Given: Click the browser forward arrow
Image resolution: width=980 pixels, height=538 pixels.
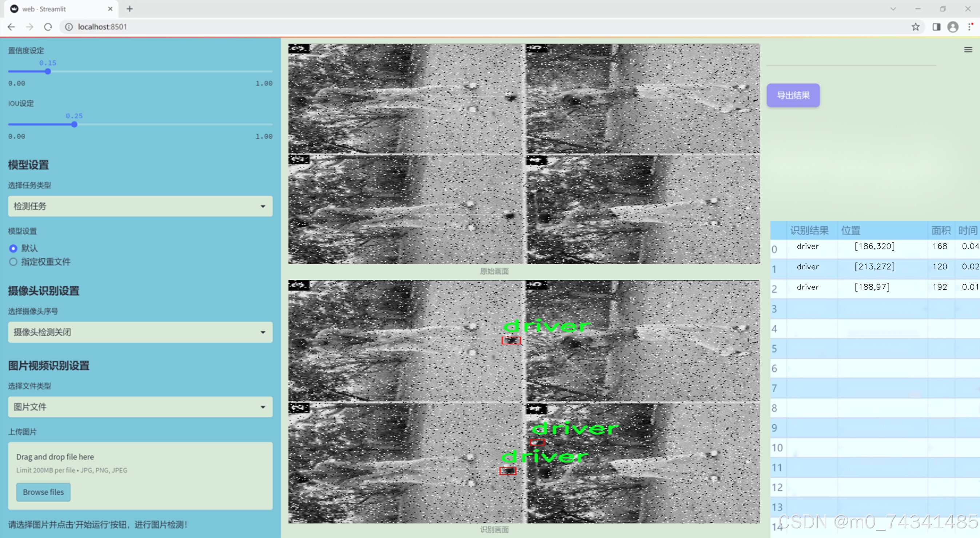Looking at the screenshot, I should pos(29,27).
